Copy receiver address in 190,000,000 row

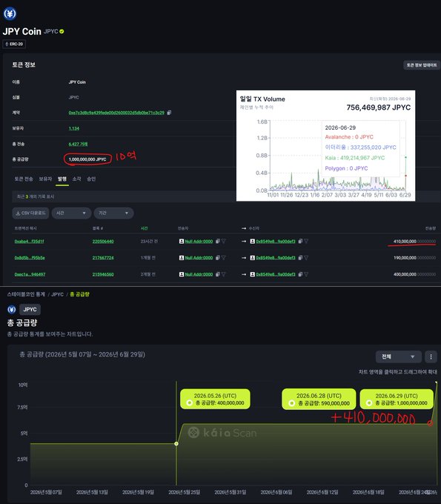(300, 257)
